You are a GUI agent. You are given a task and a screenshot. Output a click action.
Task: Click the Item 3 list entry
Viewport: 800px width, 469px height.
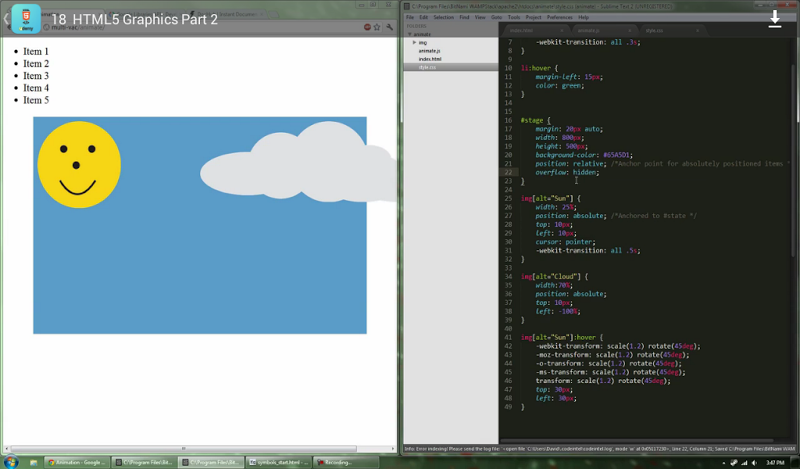tap(36, 76)
